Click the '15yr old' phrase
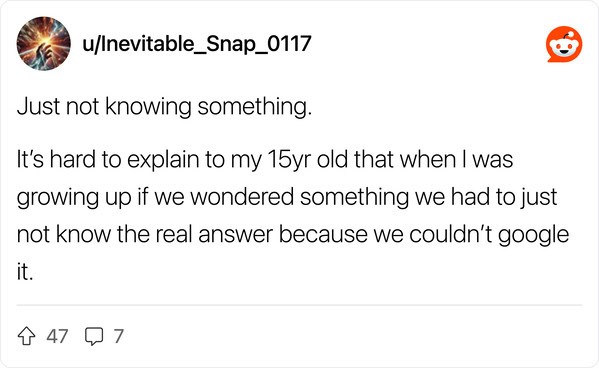 [x=308, y=159]
